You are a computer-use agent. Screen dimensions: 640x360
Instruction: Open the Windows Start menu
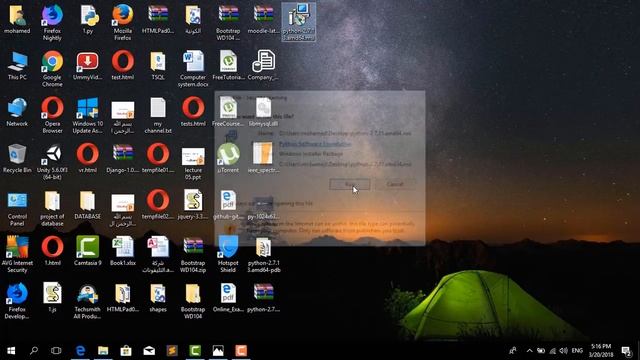coord(11,351)
